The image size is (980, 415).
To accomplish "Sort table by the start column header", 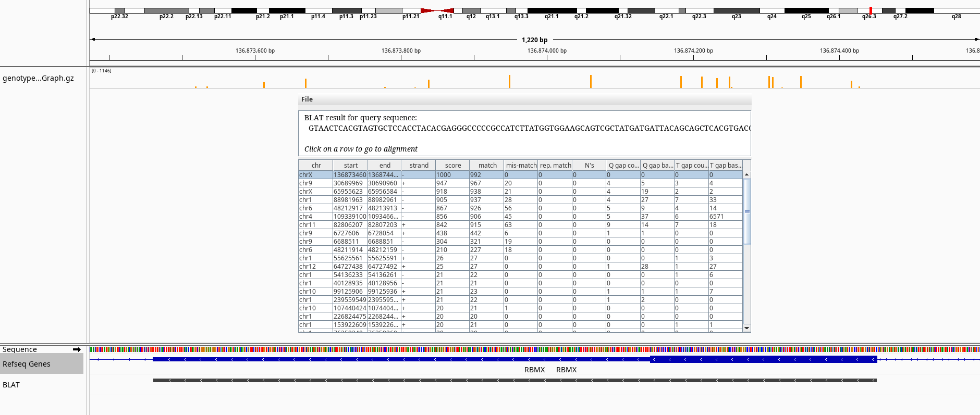I will (x=350, y=166).
